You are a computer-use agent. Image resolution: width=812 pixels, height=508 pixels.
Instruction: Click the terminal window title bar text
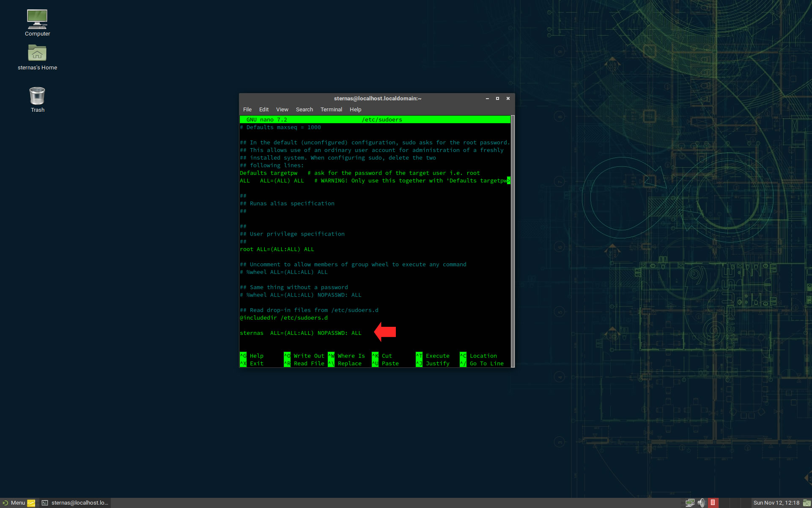point(378,98)
